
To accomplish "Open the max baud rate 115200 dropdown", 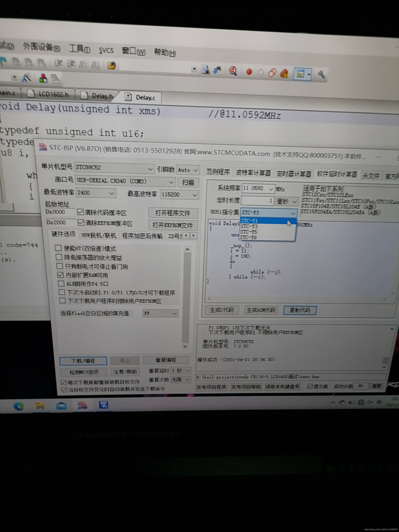I will click(195, 195).
